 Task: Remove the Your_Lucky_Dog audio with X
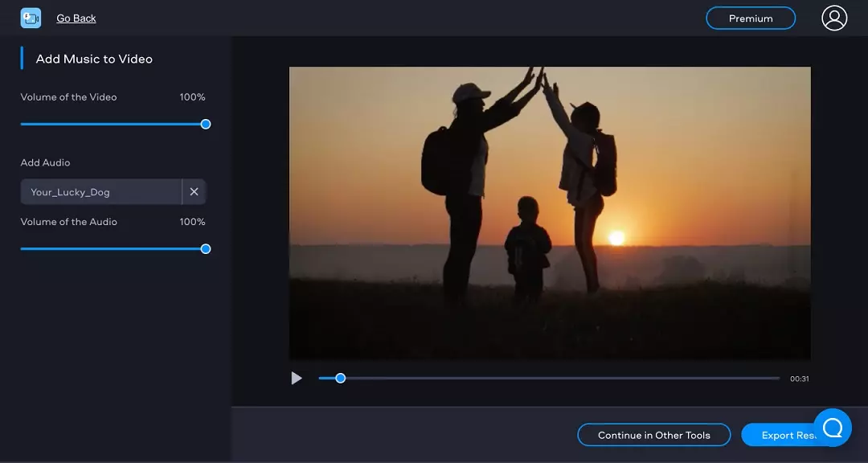194,192
